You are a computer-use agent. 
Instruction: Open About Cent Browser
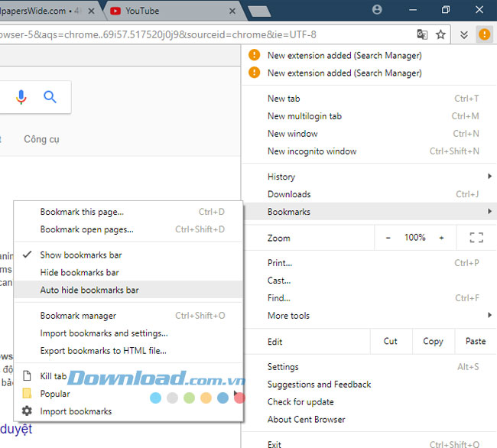coord(369,420)
